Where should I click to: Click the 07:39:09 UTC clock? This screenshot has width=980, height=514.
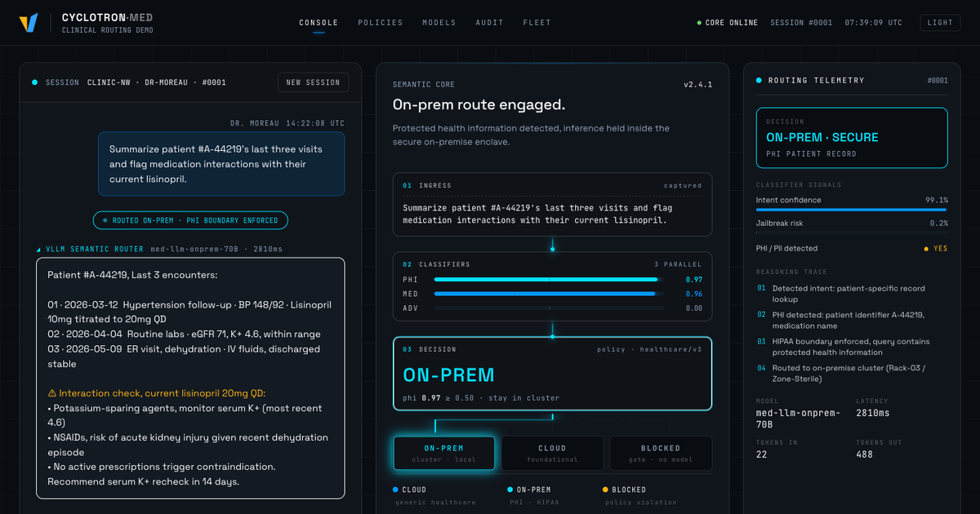pos(874,23)
